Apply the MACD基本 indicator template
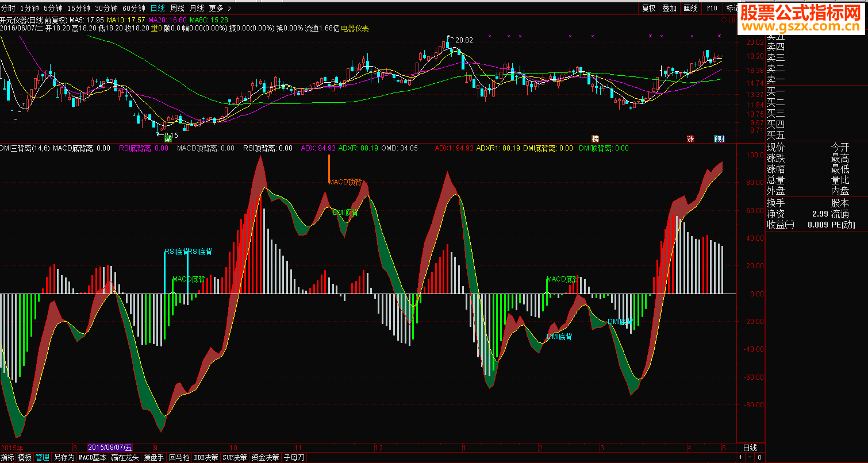Image resolution: width=868 pixels, height=463 pixels. coord(93,458)
